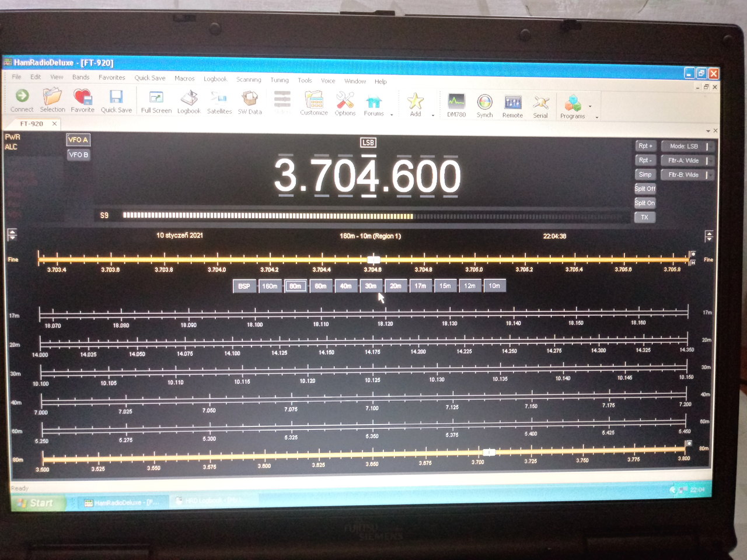The width and height of the screenshot is (747, 560).
Task: Open SW Data from the toolbar
Action: pyautogui.click(x=250, y=102)
